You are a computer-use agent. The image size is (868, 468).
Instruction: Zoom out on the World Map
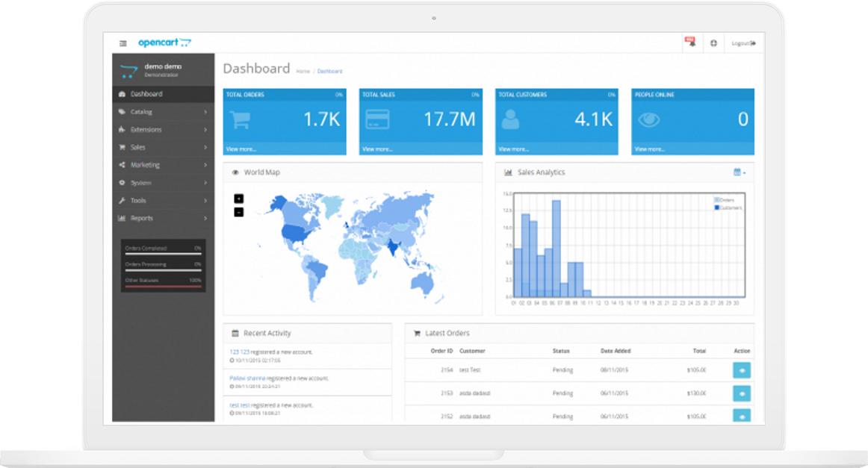(239, 212)
